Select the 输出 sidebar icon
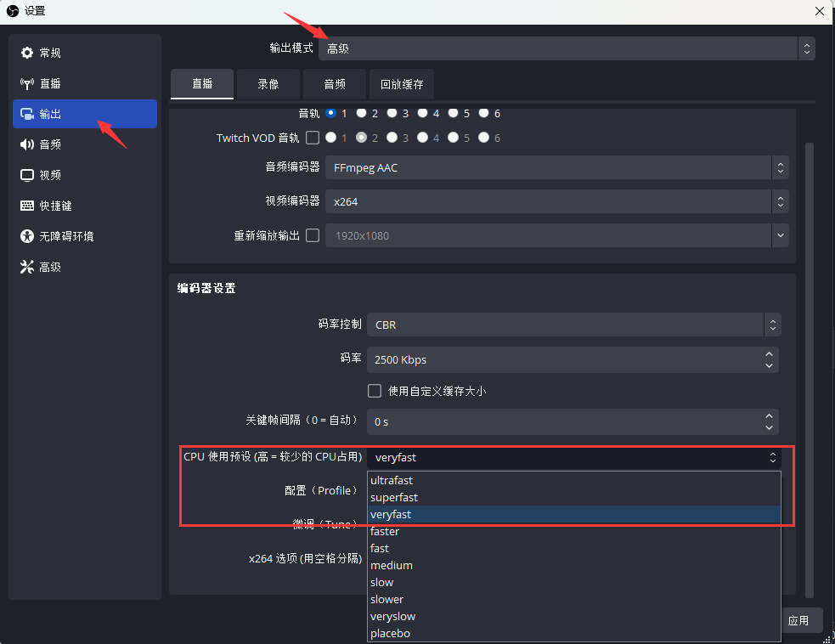835x644 pixels. 49,114
